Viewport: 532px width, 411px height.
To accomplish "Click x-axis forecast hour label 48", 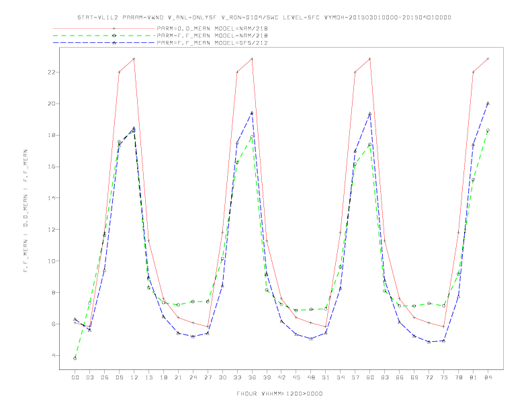I will click(x=311, y=377).
